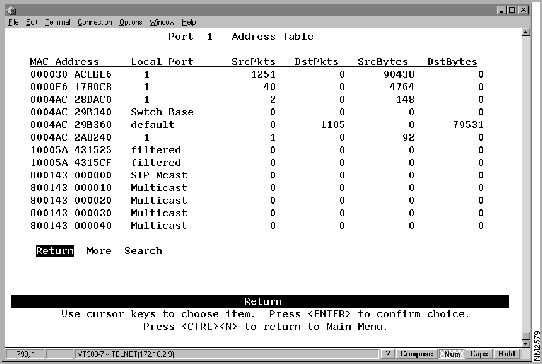Click 'Multicast' in the 800143 000040 row
The height and width of the screenshot is (364, 542).
pos(159,225)
